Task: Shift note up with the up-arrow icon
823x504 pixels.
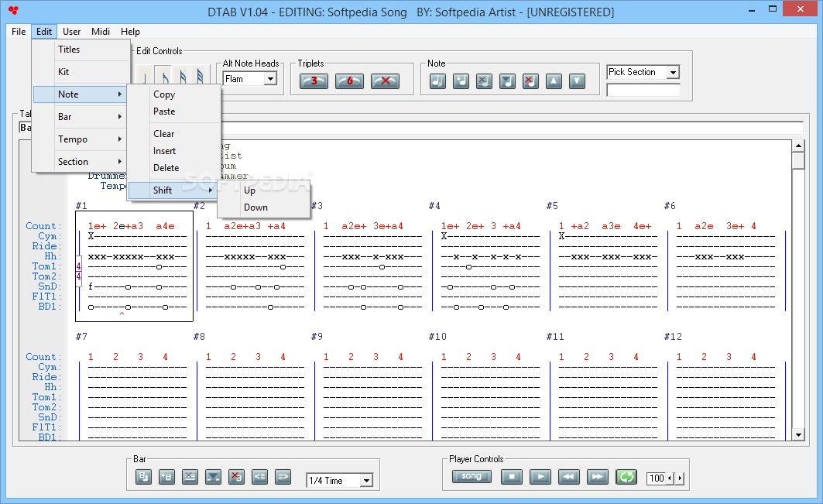Action: click(554, 81)
